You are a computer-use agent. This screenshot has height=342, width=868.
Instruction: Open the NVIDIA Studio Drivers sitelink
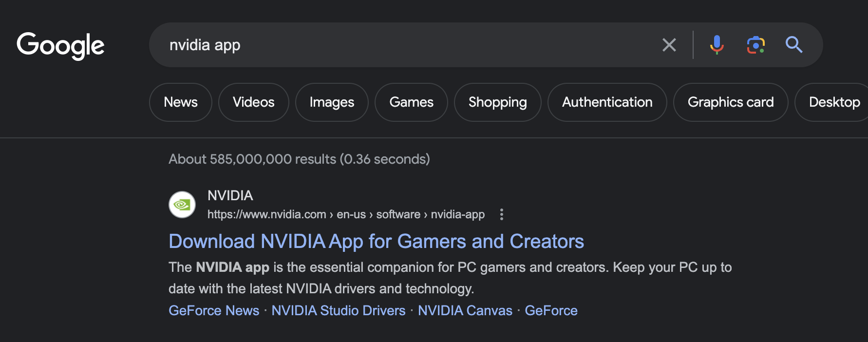(x=339, y=311)
